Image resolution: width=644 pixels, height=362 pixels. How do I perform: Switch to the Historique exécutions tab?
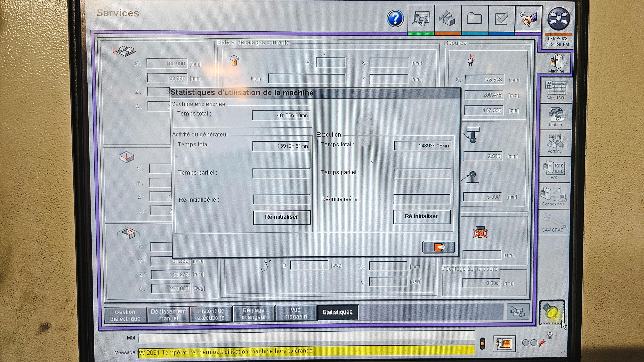click(211, 314)
